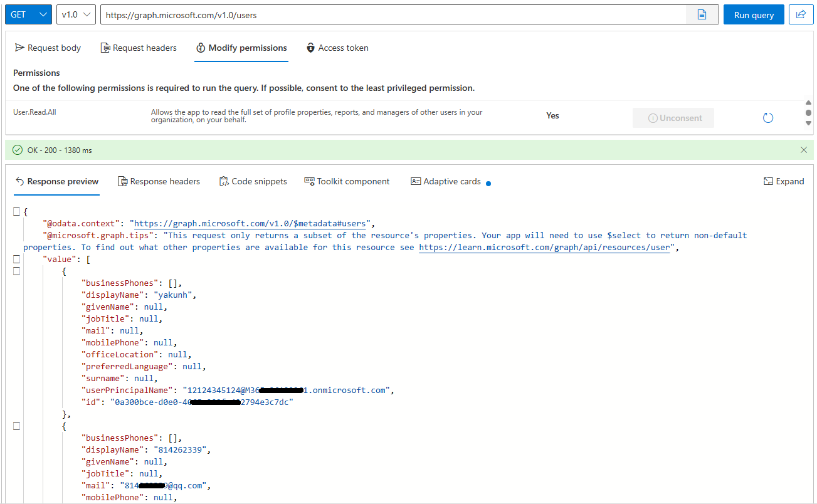Click the Modify permissions icon
817x504 pixels.
click(201, 48)
